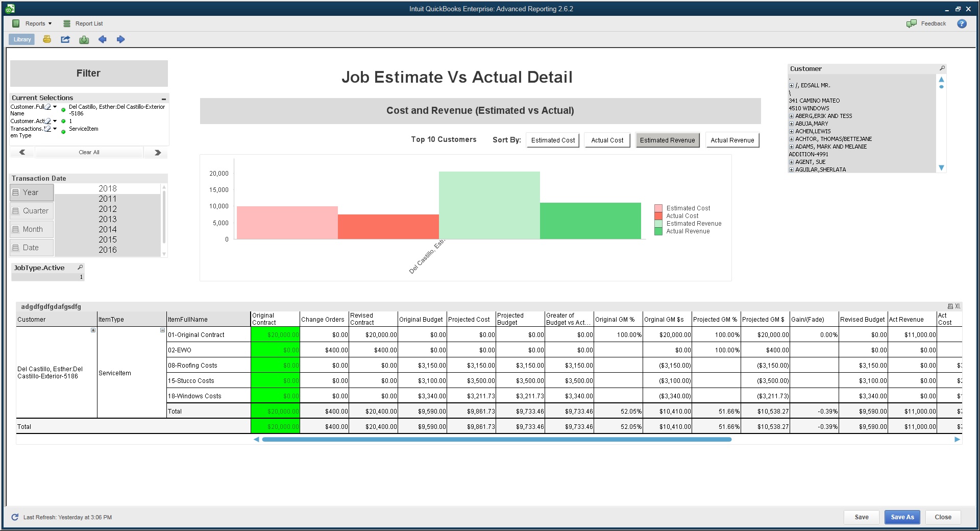
Task: Sort chart by Actual Revenue
Action: pyautogui.click(x=732, y=140)
